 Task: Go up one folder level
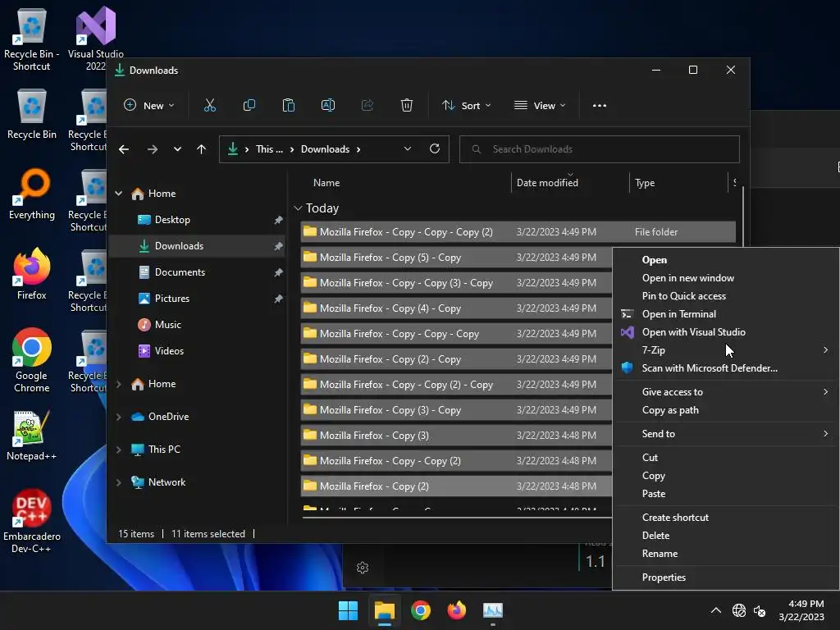coord(202,149)
